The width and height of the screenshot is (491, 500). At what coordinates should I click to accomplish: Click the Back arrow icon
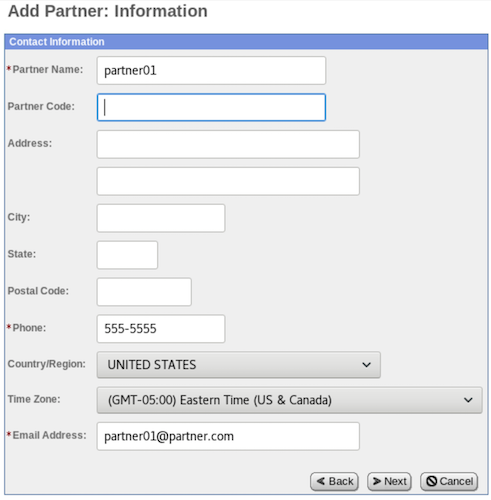click(321, 481)
